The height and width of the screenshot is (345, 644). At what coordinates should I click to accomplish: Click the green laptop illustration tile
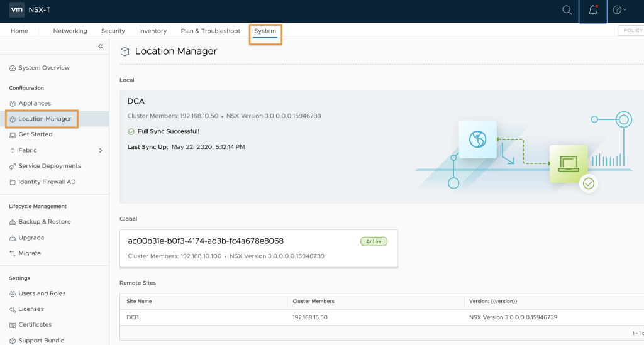(x=569, y=163)
